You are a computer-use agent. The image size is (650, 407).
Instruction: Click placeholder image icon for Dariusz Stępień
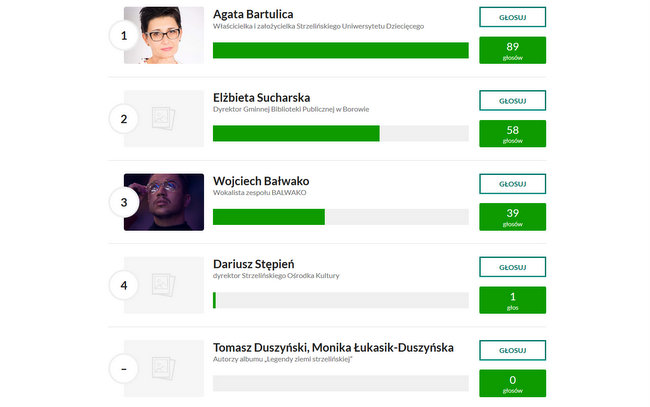pyautogui.click(x=164, y=285)
